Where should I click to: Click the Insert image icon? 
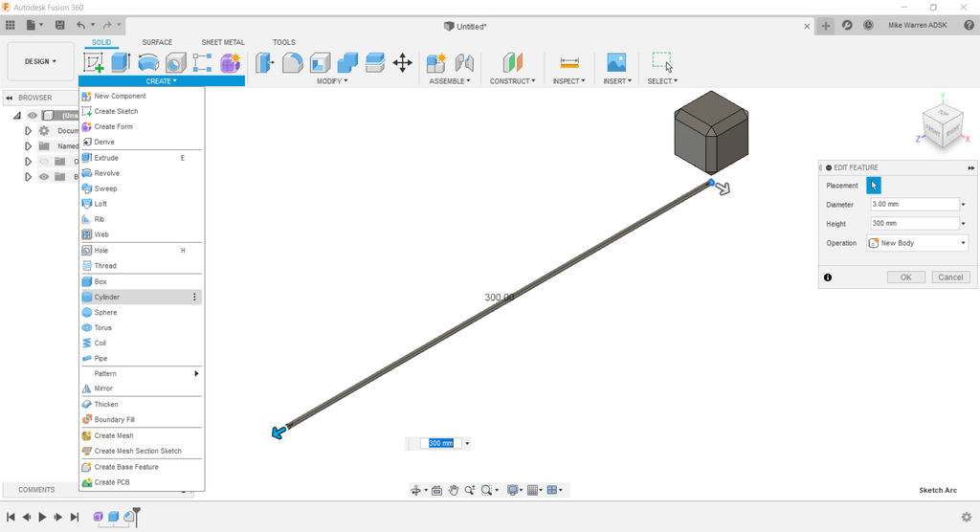click(616, 62)
